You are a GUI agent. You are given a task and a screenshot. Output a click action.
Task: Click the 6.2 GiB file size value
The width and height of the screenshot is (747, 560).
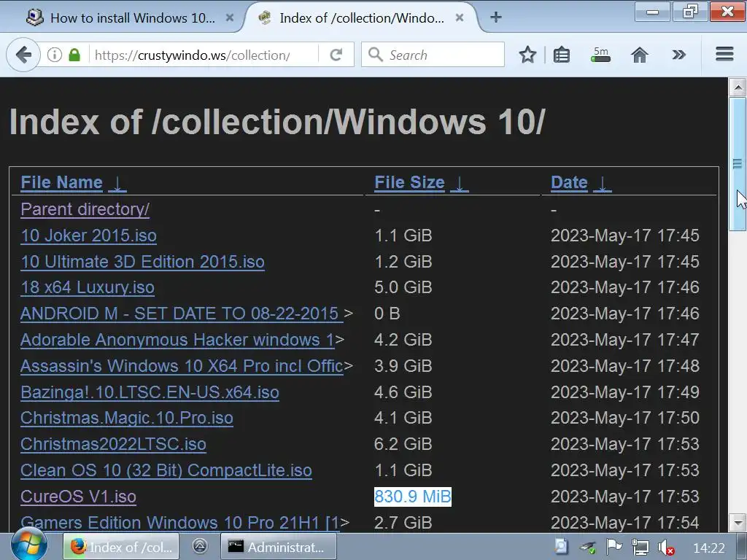pyautogui.click(x=403, y=444)
